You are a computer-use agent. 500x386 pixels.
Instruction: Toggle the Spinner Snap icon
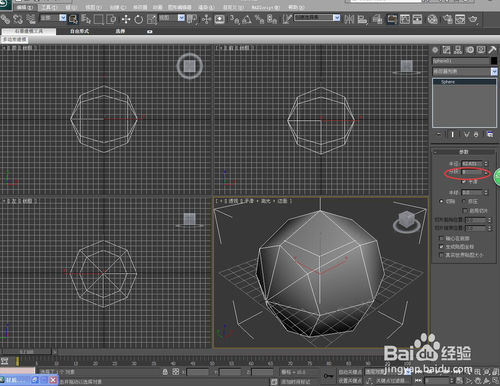[272, 19]
